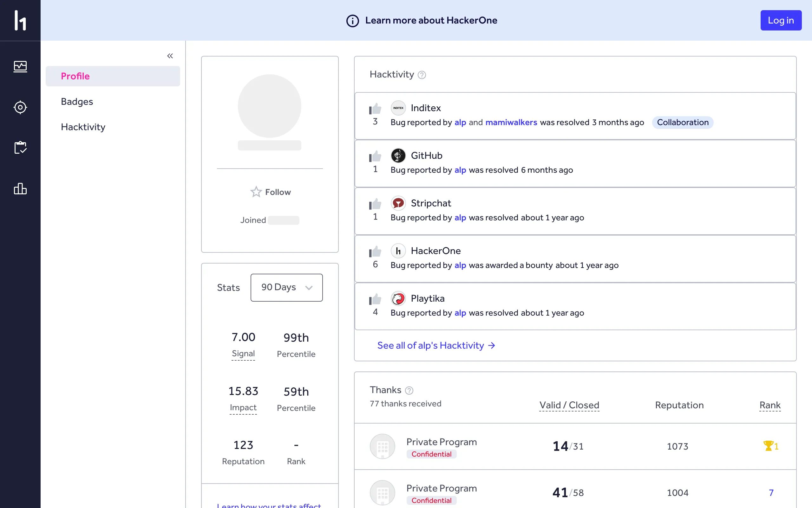
Task: Click the Thanks help question mark icon
Action: coord(409,391)
